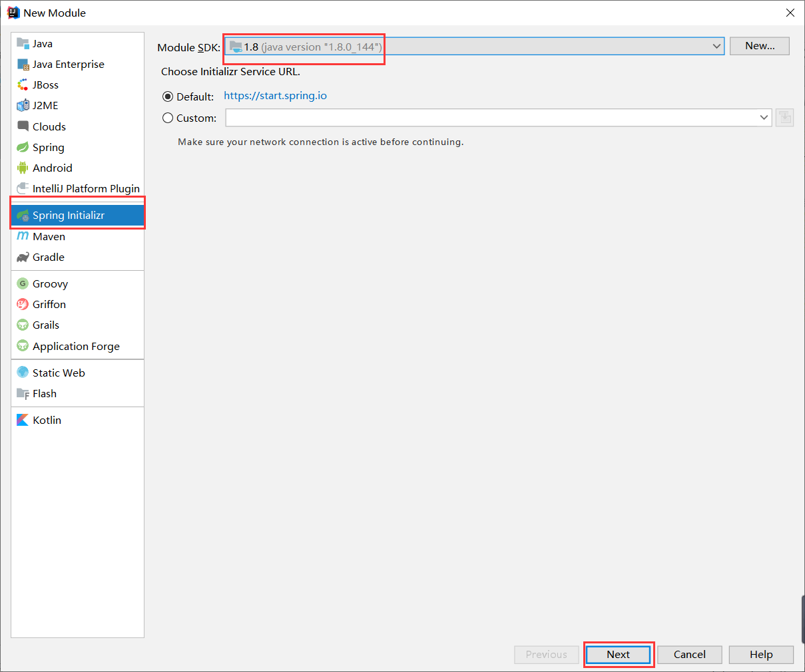Select J2ME label in the list

[x=45, y=106]
